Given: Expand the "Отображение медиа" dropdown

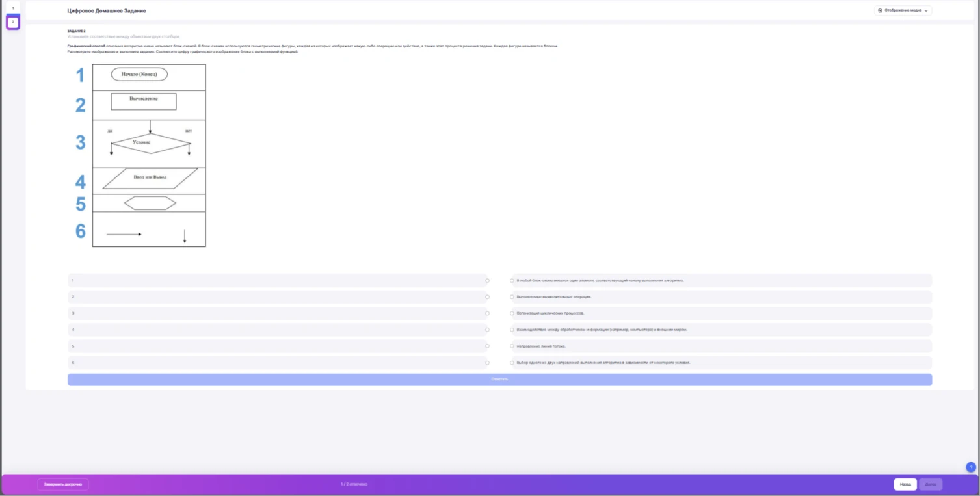Looking at the screenshot, I should (x=903, y=10).
